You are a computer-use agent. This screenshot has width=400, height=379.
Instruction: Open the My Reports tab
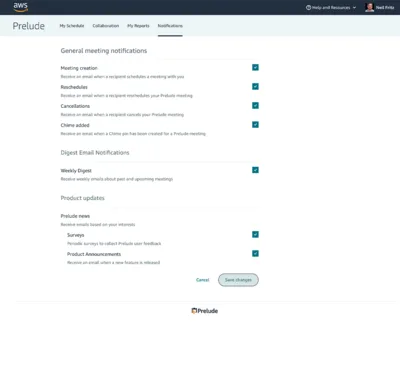[x=138, y=26]
